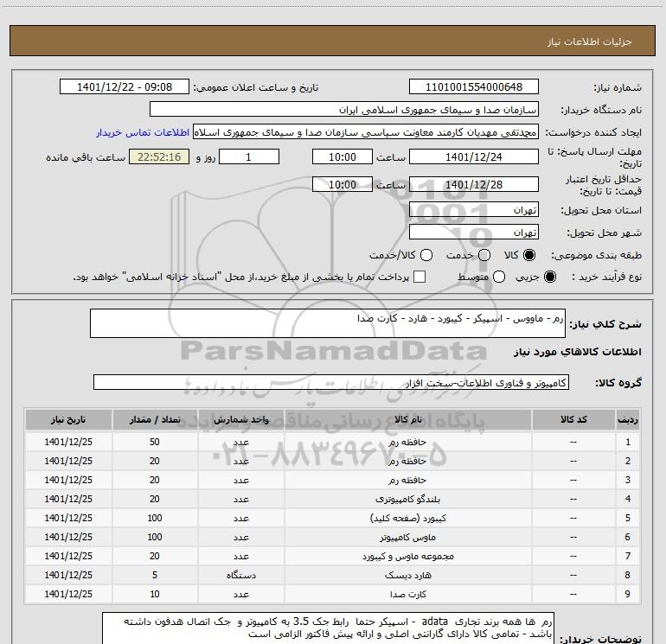Click quantity 100 in the keyboard row
666x644 pixels.
click(x=155, y=518)
